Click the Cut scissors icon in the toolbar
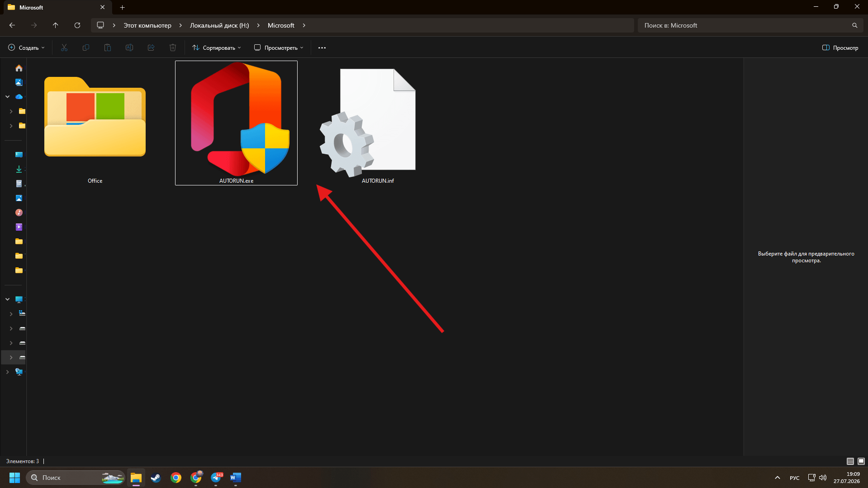 [64, 47]
